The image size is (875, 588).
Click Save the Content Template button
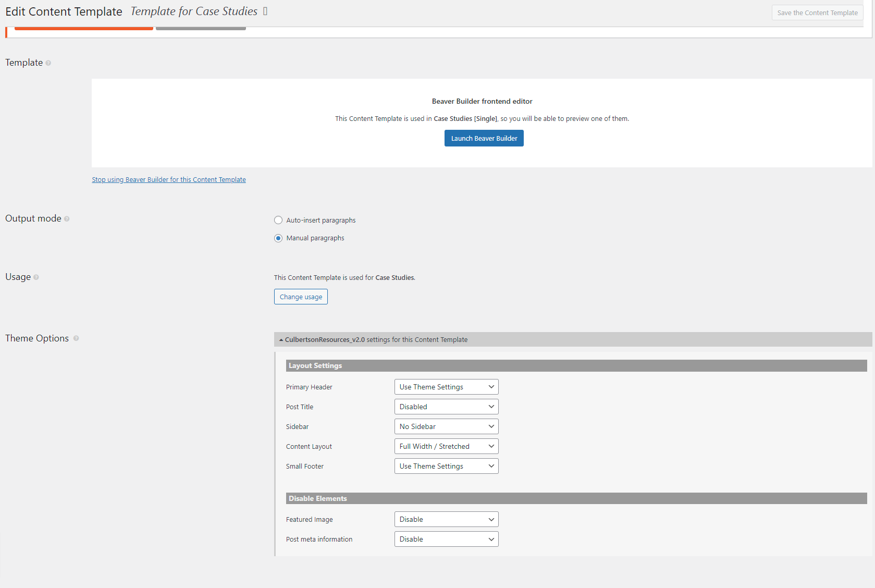coord(817,13)
